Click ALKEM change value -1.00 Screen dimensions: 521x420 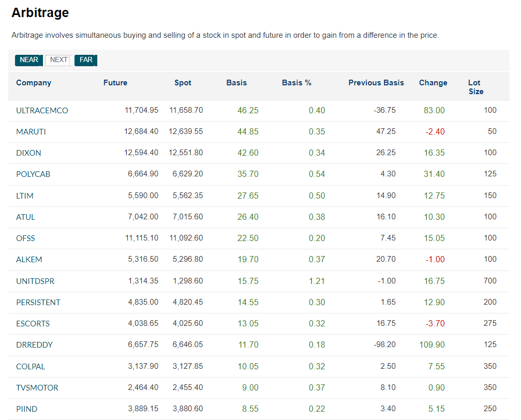pos(435,260)
